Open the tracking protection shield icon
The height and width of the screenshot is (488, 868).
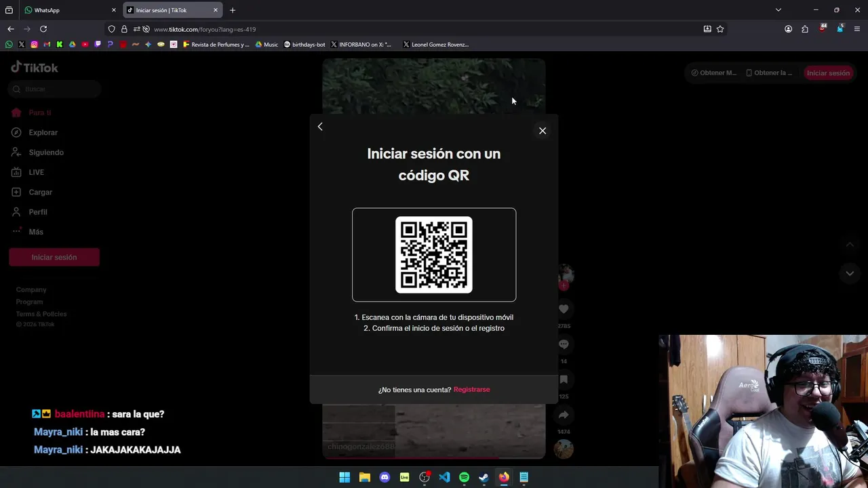point(112,29)
